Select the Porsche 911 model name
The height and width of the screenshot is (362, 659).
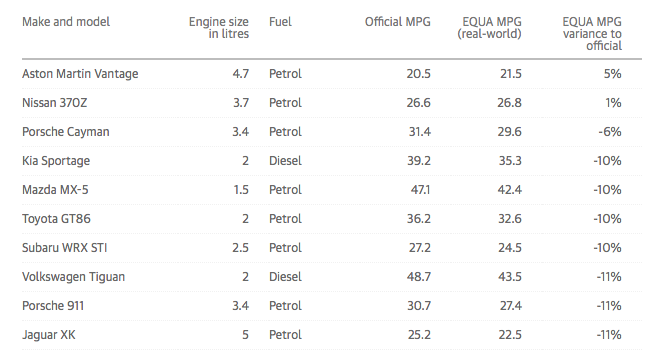point(53,306)
